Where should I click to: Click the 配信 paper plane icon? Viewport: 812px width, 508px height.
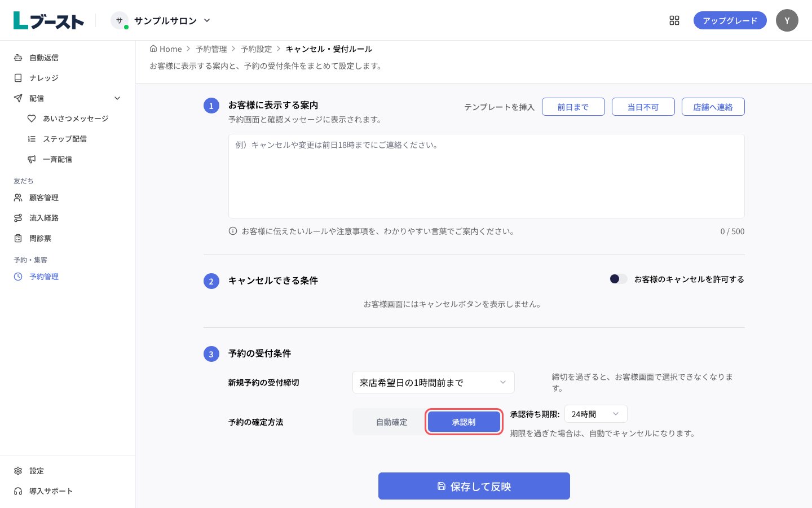18,98
